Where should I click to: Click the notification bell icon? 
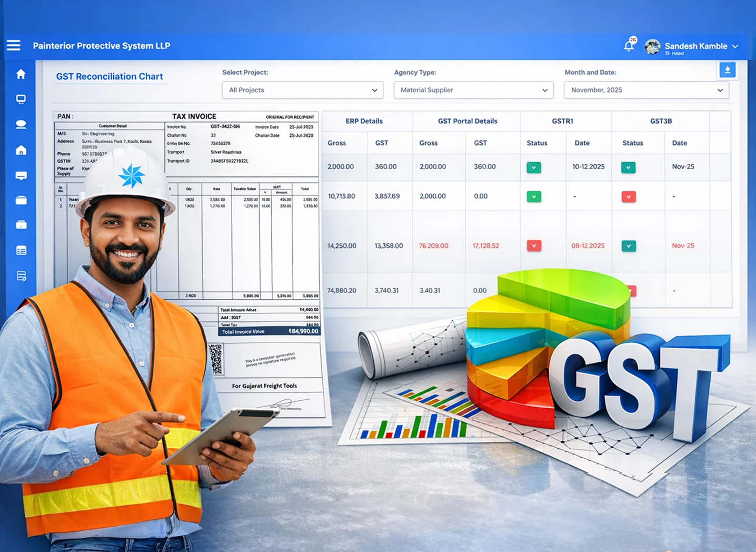pos(629,46)
